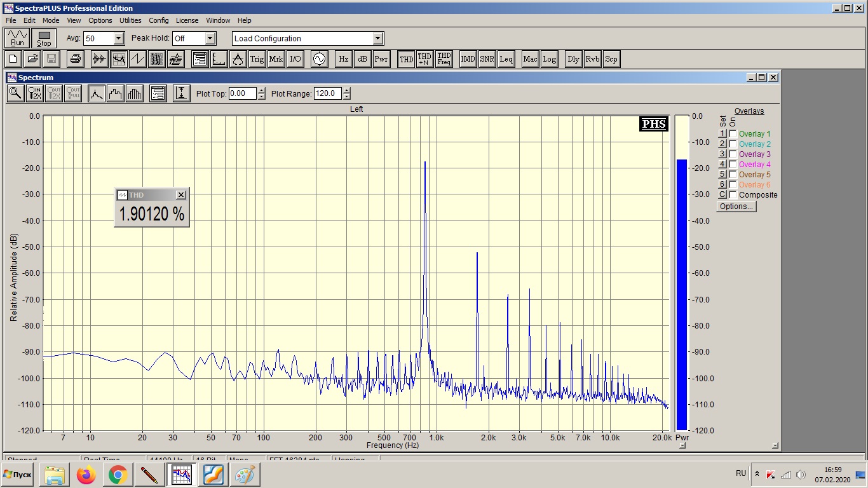The height and width of the screenshot is (488, 868).
Task: Open the dB peak amplitude utility
Action: click(362, 59)
